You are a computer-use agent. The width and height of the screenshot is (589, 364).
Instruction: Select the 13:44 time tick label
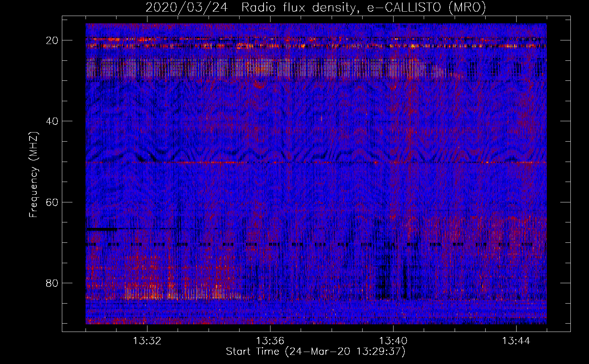516,341
